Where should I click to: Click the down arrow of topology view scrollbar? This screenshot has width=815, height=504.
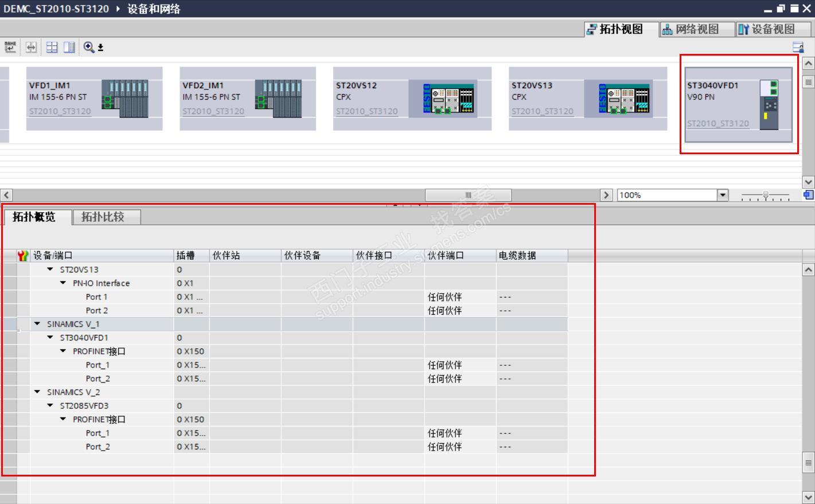pyautogui.click(x=809, y=182)
